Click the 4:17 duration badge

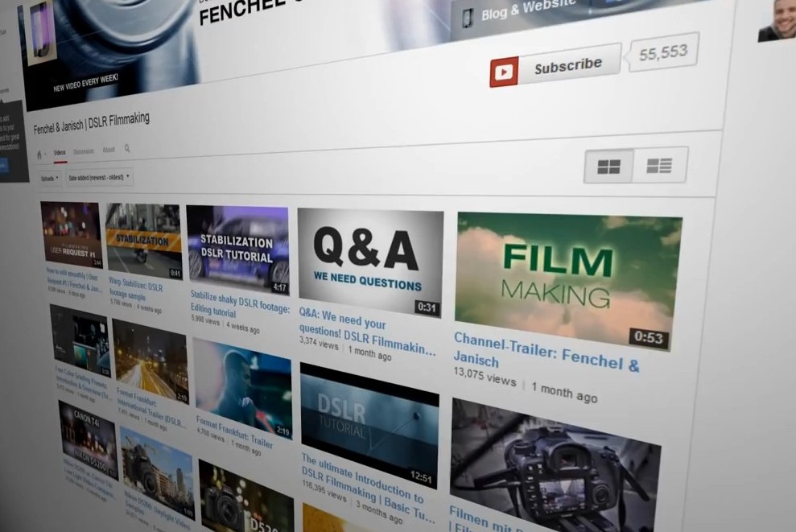(x=280, y=287)
